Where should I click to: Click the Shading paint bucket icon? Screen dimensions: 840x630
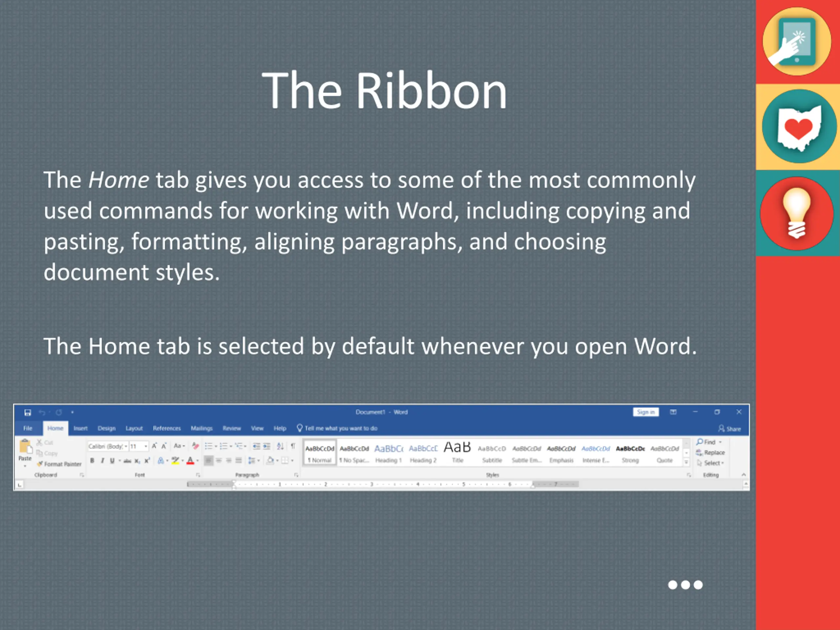coord(270,461)
